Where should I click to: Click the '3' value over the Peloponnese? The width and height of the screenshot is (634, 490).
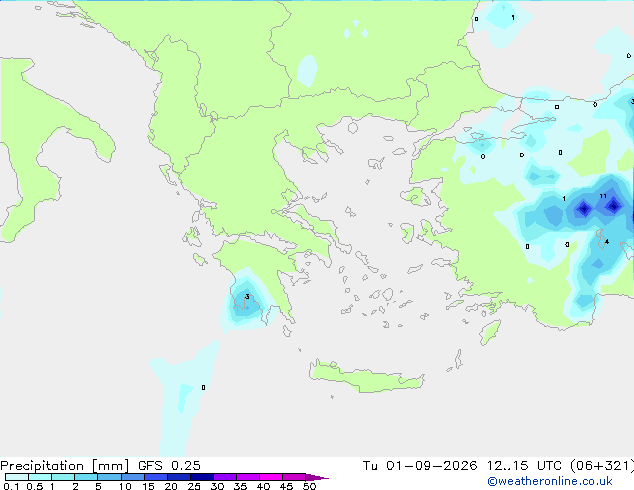click(x=247, y=297)
